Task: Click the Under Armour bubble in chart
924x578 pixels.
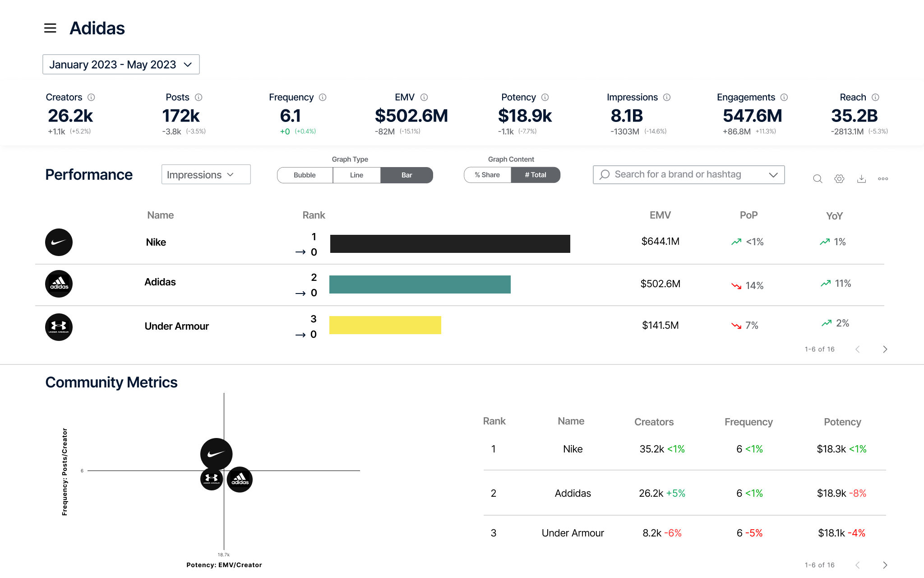Action: click(x=212, y=479)
